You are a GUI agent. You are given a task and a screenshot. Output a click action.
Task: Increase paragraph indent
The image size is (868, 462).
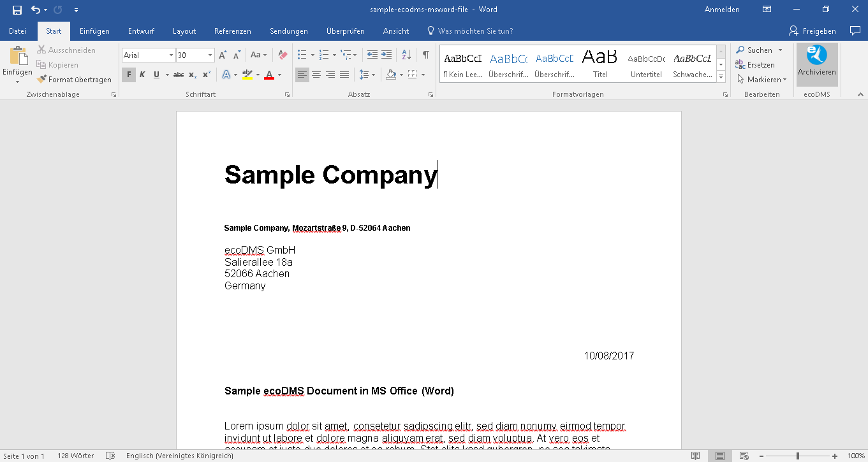[x=386, y=55]
